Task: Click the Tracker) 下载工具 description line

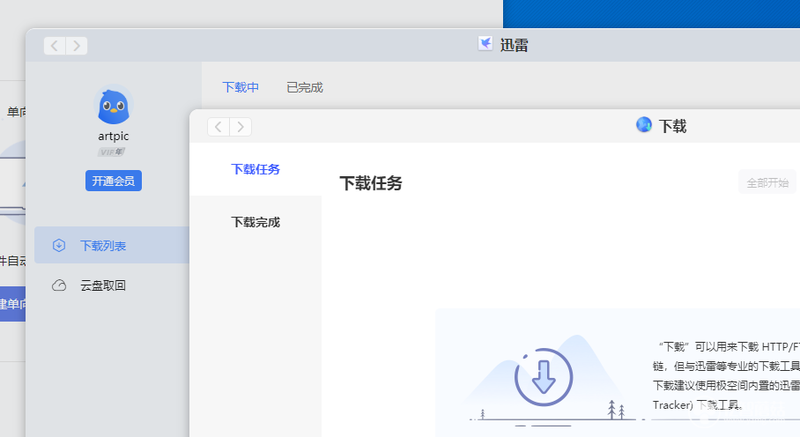Action: tap(697, 405)
